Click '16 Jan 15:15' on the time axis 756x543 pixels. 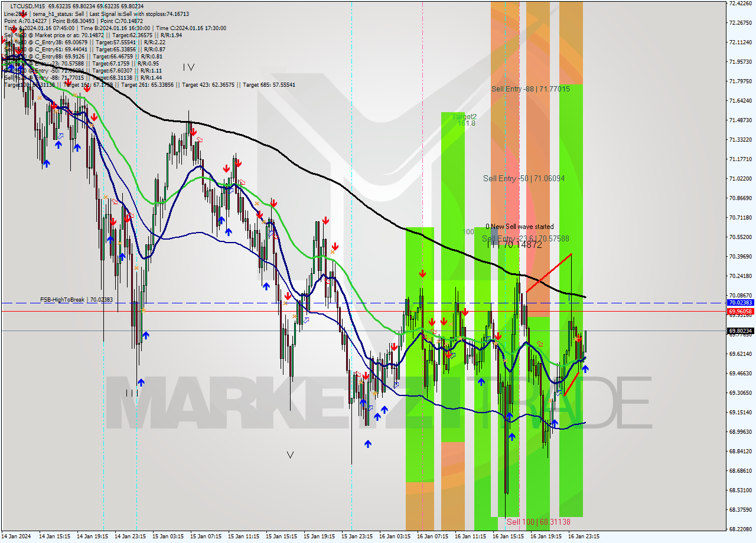click(509, 537)
